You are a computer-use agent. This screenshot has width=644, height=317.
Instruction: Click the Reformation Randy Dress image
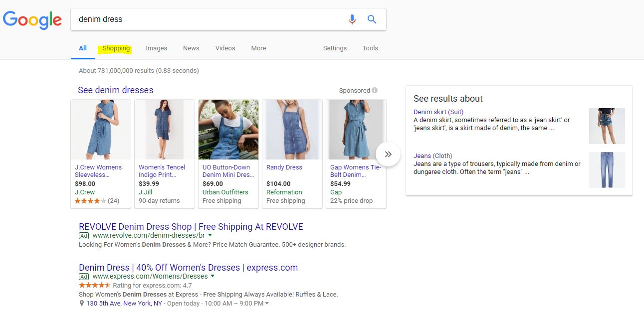[x=292, y=130]
